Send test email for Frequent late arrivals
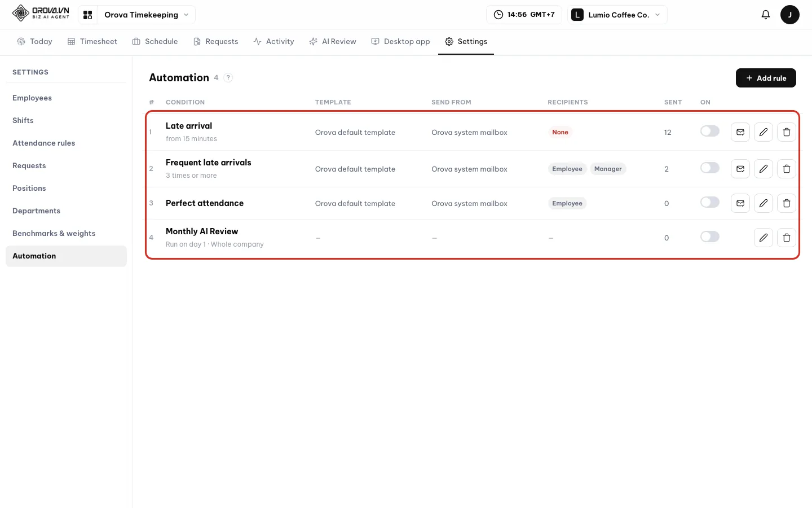Viewport: 812px width, 508px height. pos(740,169)
